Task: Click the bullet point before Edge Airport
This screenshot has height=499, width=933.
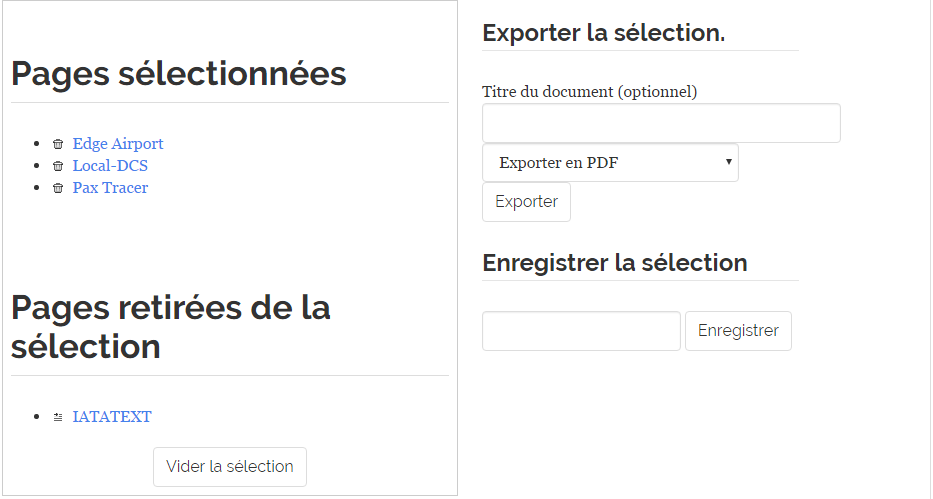Action: coord(37,144)
